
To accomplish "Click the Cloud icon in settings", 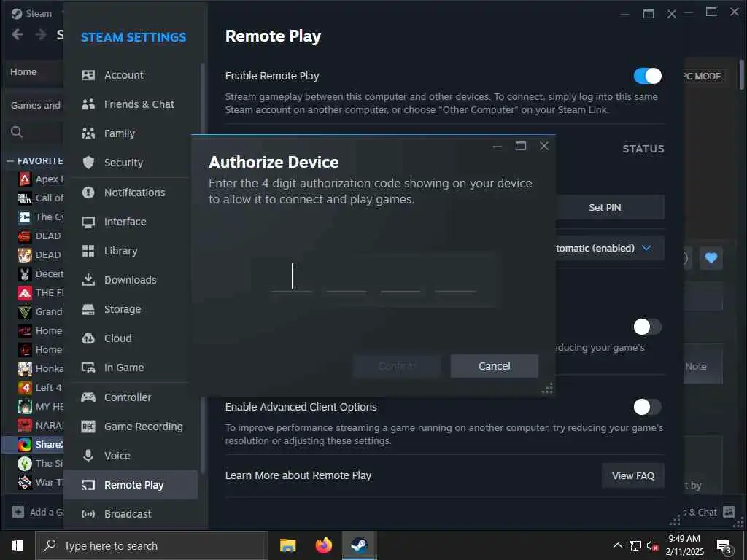I will (x=88, y=338).
